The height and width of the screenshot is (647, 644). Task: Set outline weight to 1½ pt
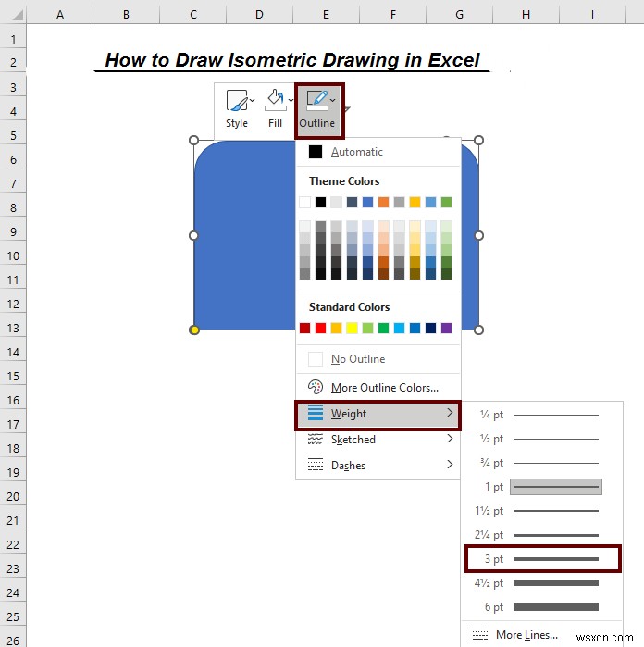pyautogui.click(x=541, y=511)
